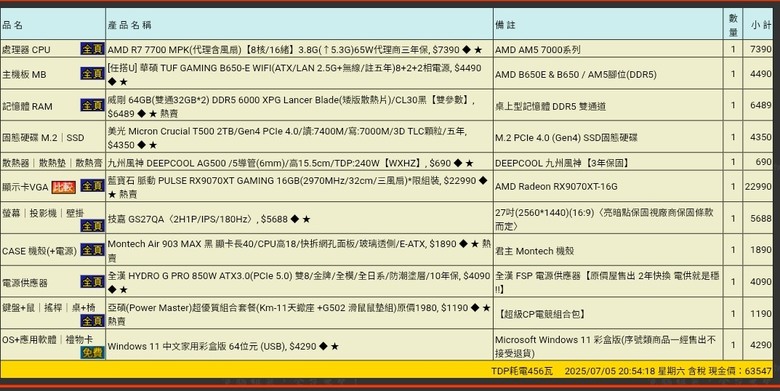Image resolution: width=780 pixels, height=391 pixels.
Task: Click the CPU subtotal 7390
Action: tap(761, 50)
